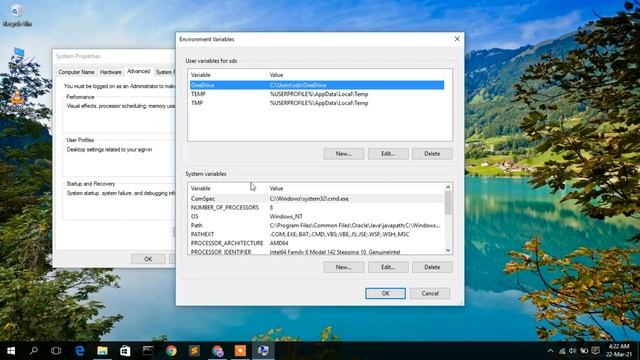The width and height of the screenshot is (640, 360).
Task: Click Delete under System variables
Action: 432,267
